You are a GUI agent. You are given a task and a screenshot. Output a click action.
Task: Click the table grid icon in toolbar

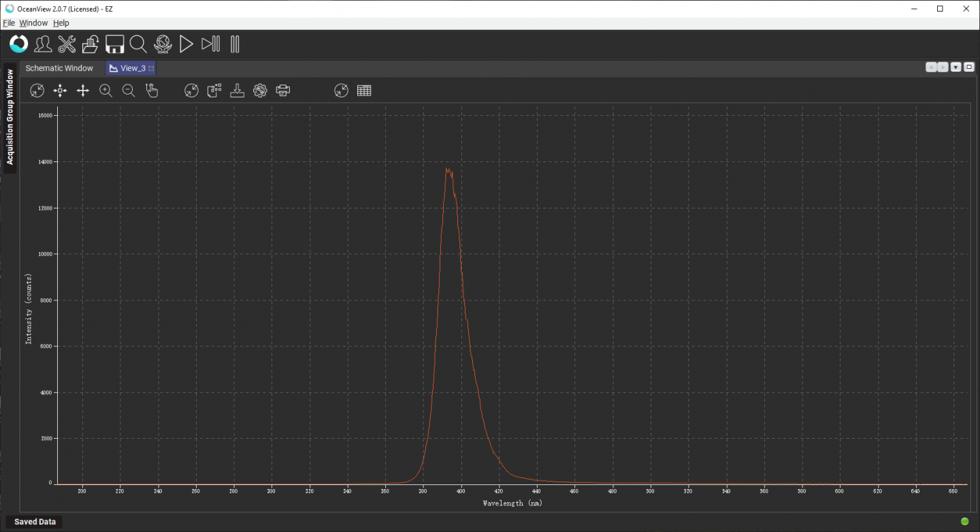click(x=364, y=91)
